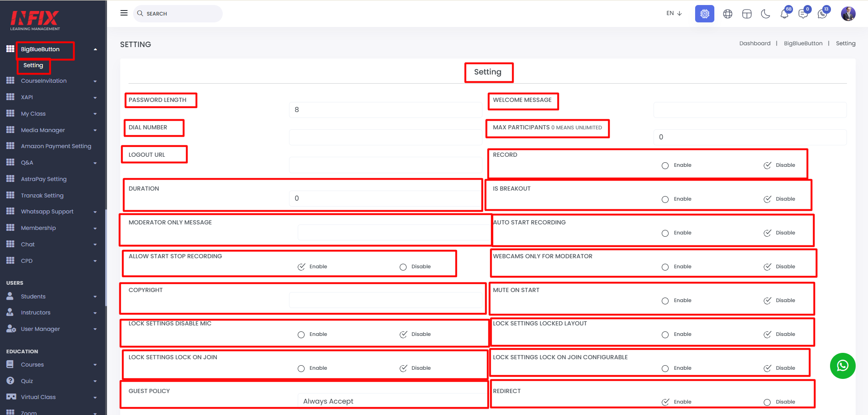The width and height of the screenshot is (868, 415).
Task: Click the Quiz question mark icon
Action: [x=10, y=381]
